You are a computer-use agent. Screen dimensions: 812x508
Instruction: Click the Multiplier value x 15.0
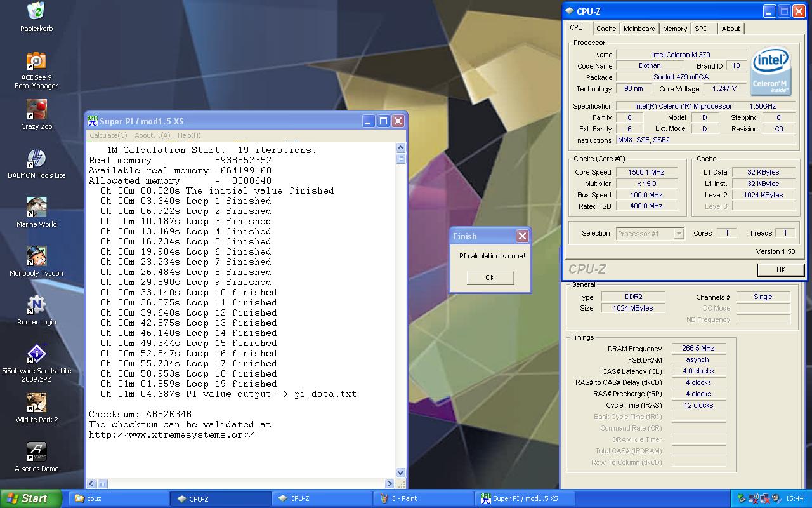tap(646, 184)
